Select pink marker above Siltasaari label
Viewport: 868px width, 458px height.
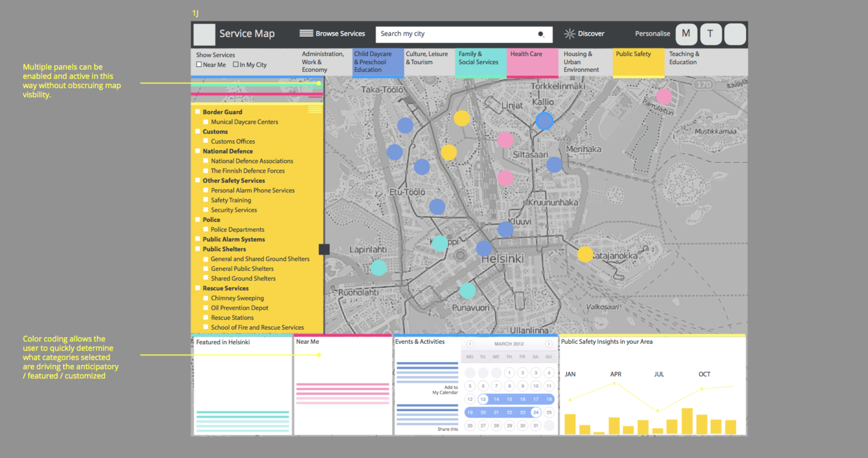[505, 140]
